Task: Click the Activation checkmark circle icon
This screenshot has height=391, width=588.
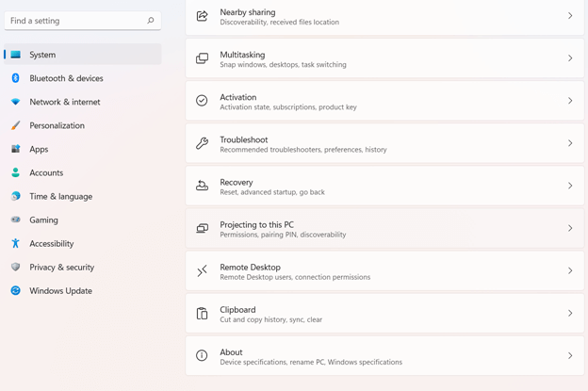Action: [202, 101]
